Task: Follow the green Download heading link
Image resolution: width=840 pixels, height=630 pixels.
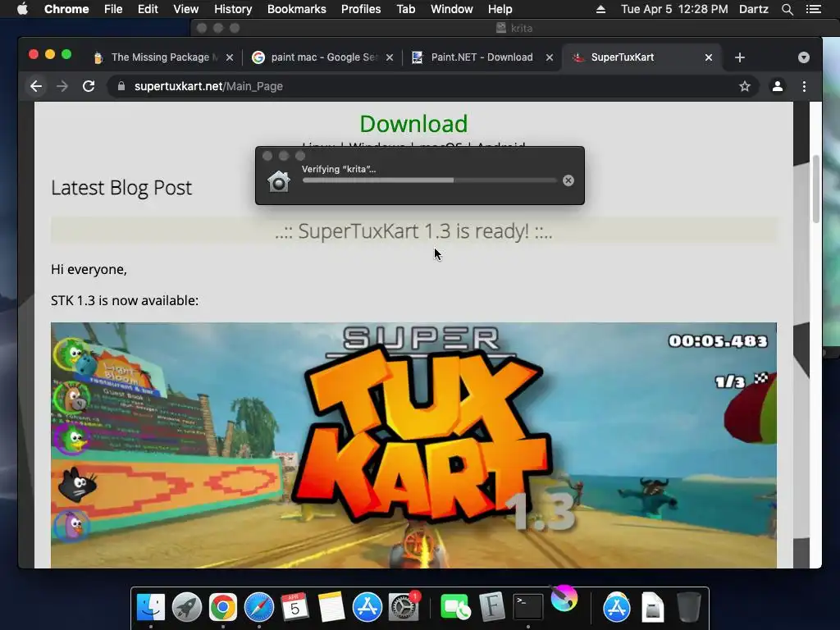Action: coord(413,124)
